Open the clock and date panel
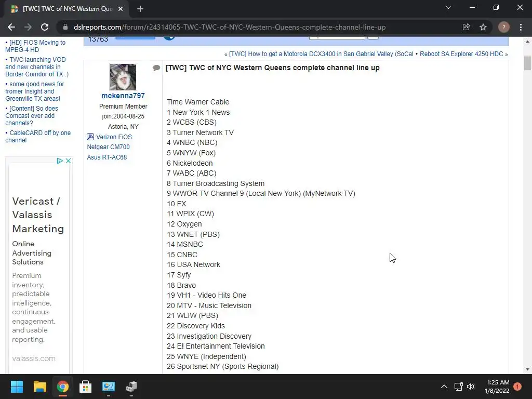Viewport: 532px width, 399px height. point(497,387)
